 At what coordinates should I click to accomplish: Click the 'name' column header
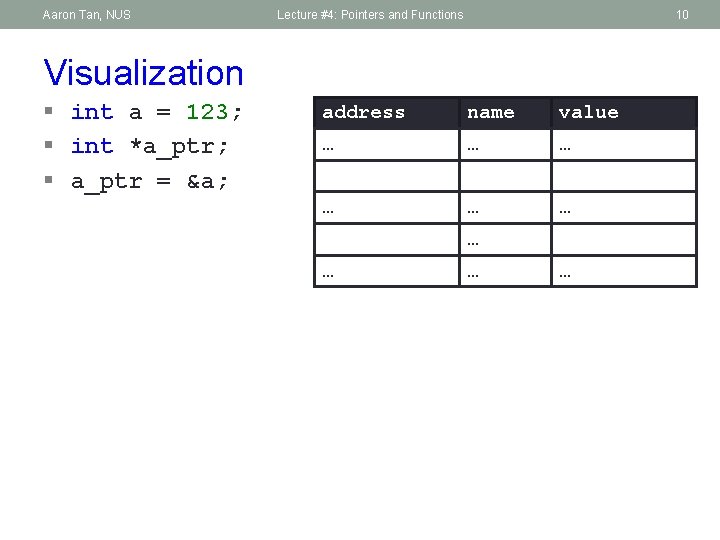(x=505, y=113)
